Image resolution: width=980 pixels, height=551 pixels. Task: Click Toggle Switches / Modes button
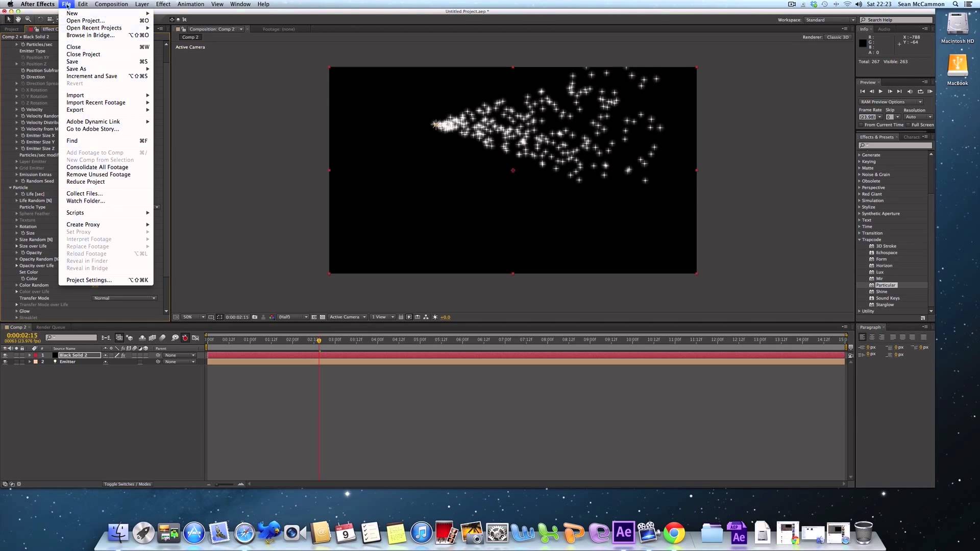pos(127,484)
